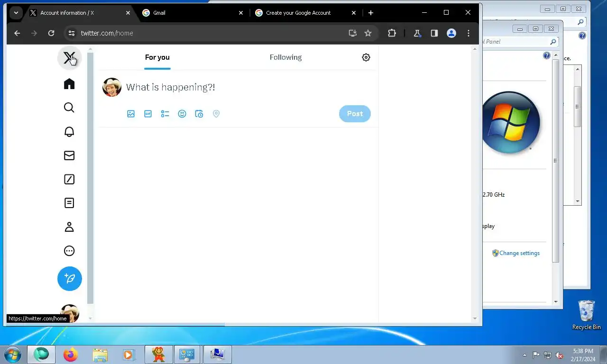This screenshot has width=607, height=364.
Task: Open Control Panel taskbar item
Action: coord(187,355)
